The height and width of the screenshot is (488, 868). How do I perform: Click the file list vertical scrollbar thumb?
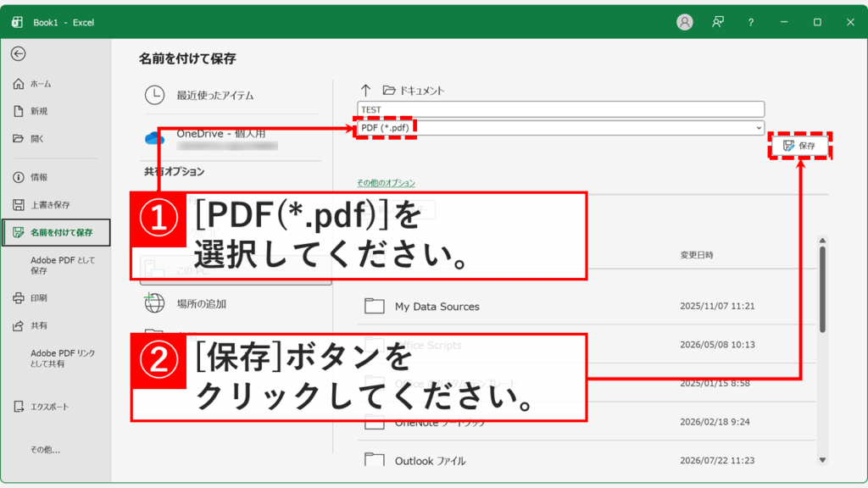(822, 290)
